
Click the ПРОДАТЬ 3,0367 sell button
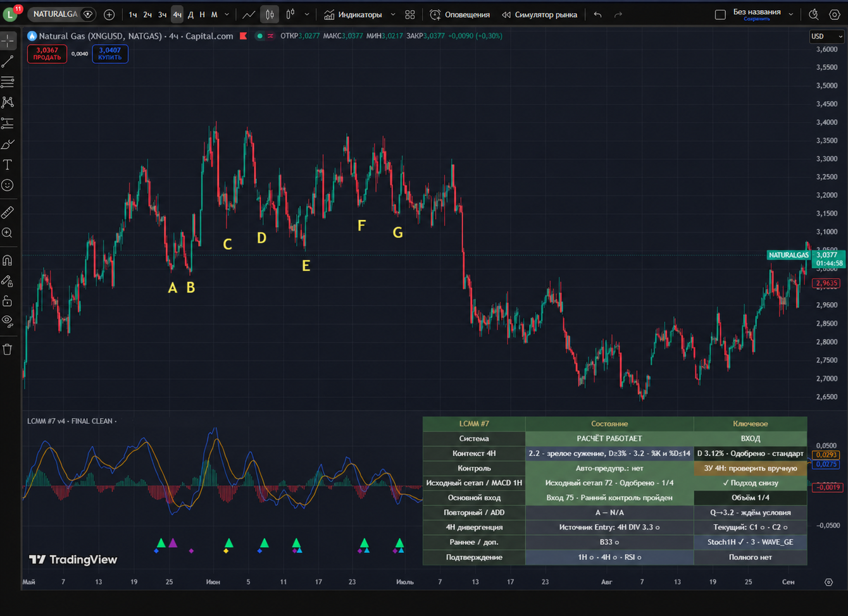point(47,54)
